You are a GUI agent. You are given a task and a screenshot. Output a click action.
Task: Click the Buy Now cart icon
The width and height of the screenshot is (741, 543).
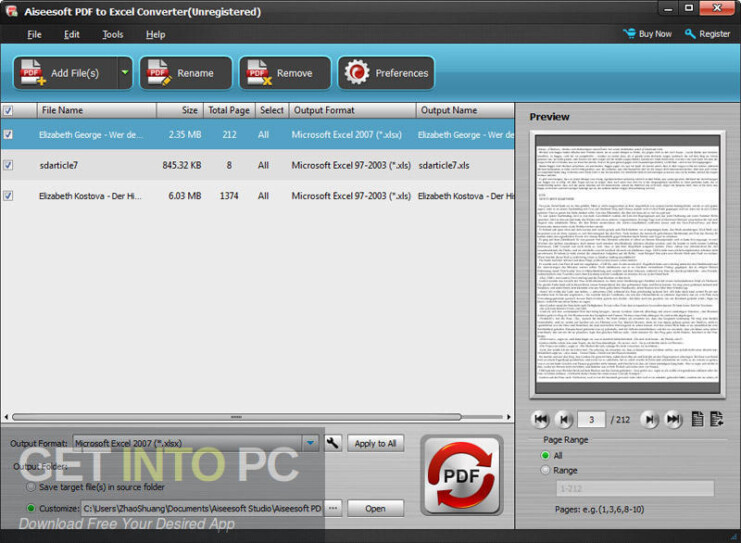coord(629,34)
